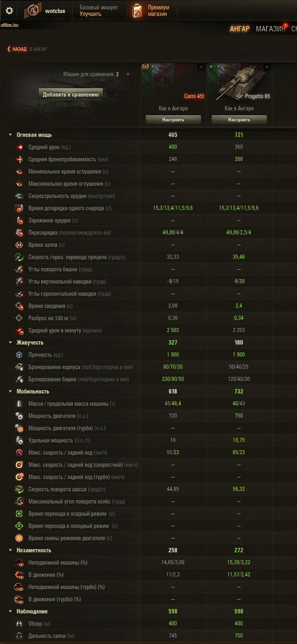Clear all compared vehicles with X
This screenshot has width=297, height=644.
(x=128, y=74)
